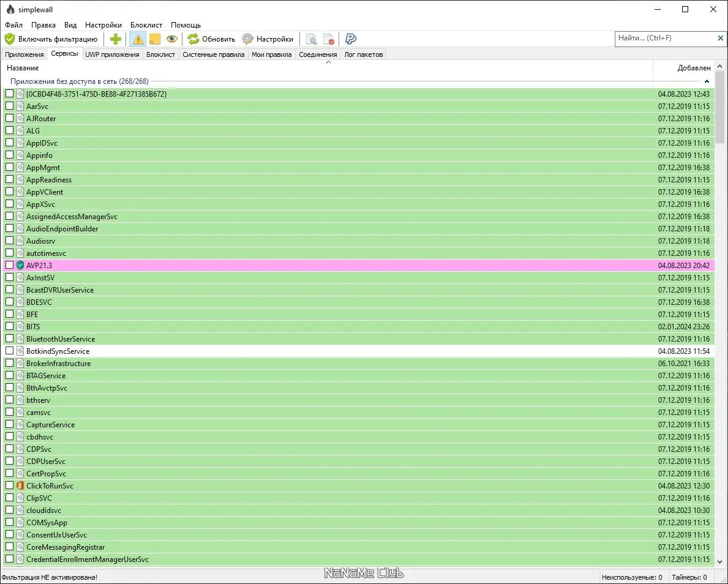Click the Обновить refresh icon button
The image size is (728, 584).
pyautogui.click(x=211, y=39)
